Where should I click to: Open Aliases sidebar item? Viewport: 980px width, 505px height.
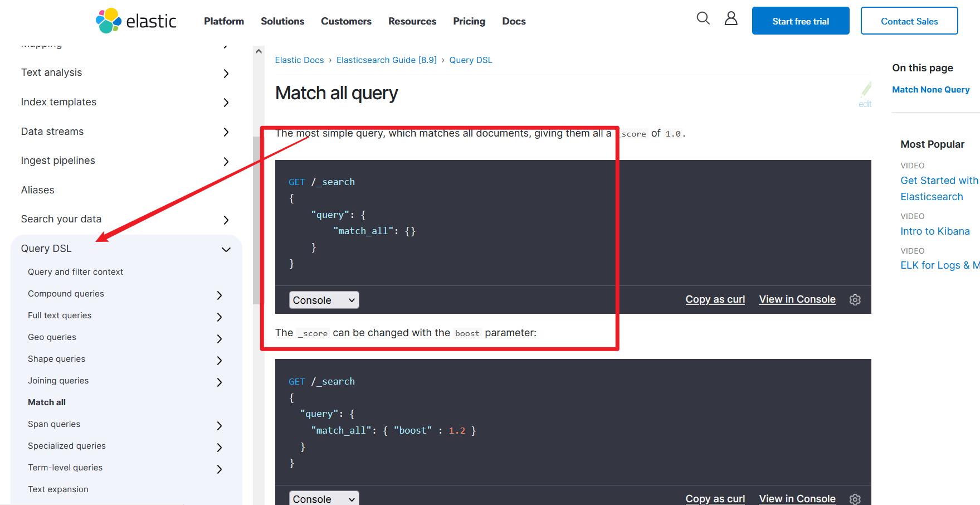[x=38, y=190]
